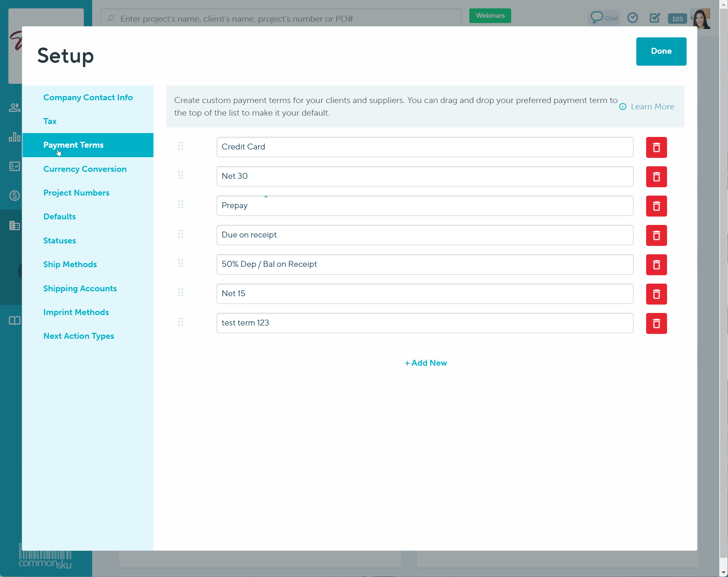
Task: Switch to the Ship Methods section
Action: pyautogui.click(x=70, y=264)
